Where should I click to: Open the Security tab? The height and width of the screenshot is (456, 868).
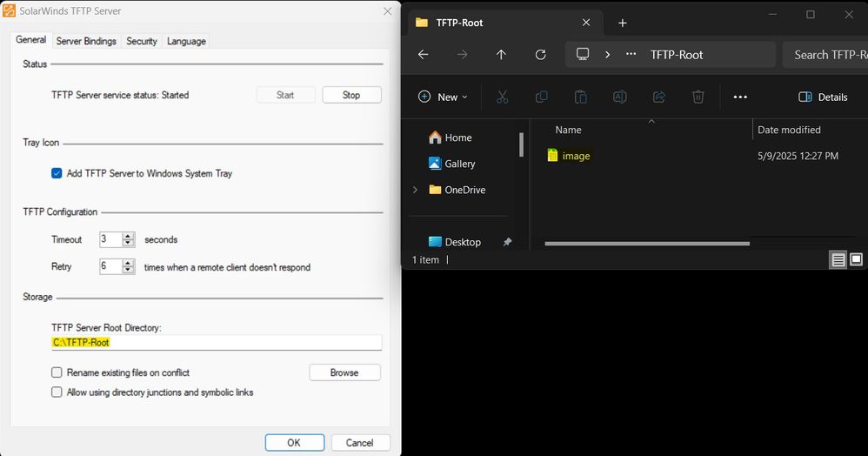(x=142, y=41)
